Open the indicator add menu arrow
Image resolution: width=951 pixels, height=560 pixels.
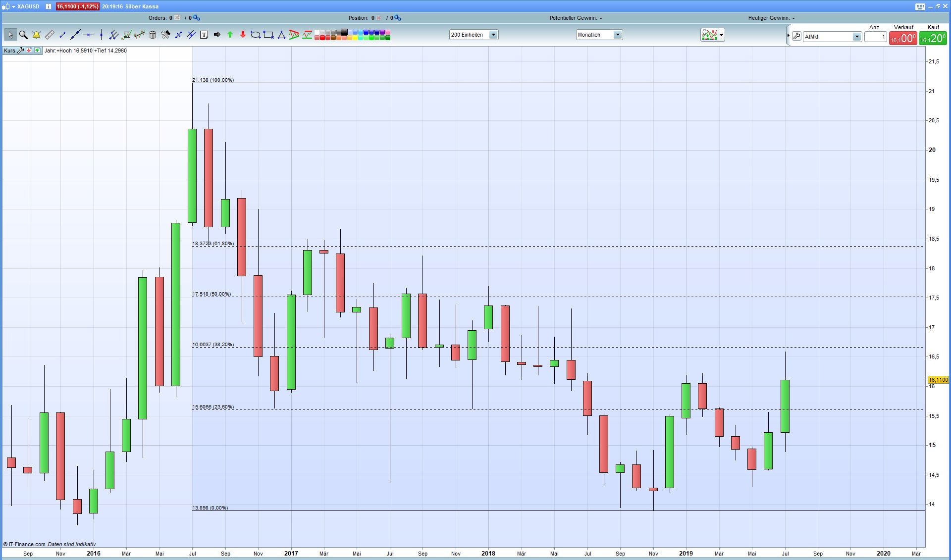[722, 35]
